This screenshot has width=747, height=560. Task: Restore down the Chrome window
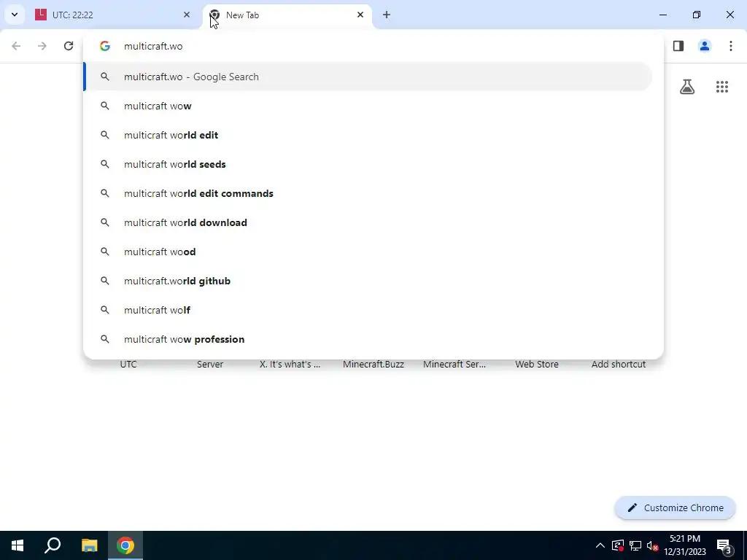(697, 15)
